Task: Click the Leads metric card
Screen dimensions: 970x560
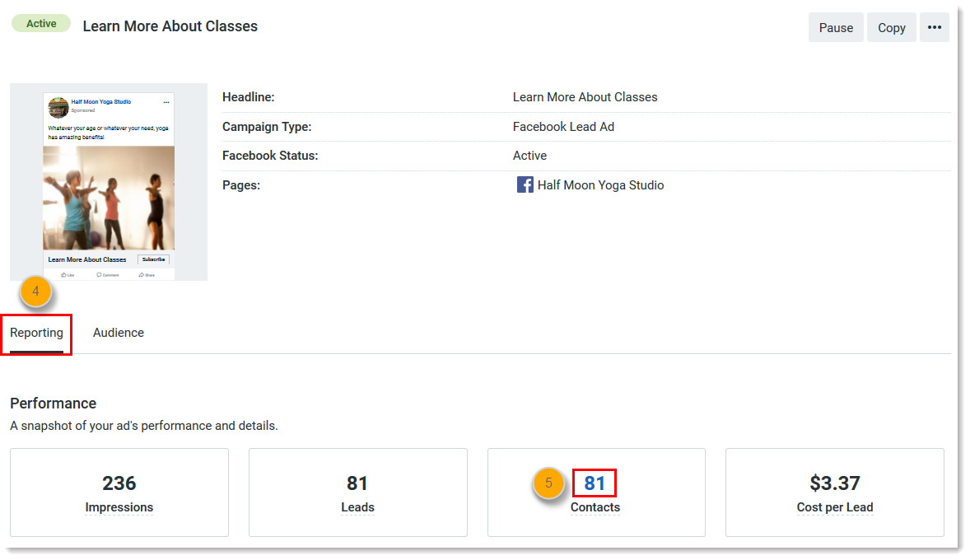Action: pos(357,492)
